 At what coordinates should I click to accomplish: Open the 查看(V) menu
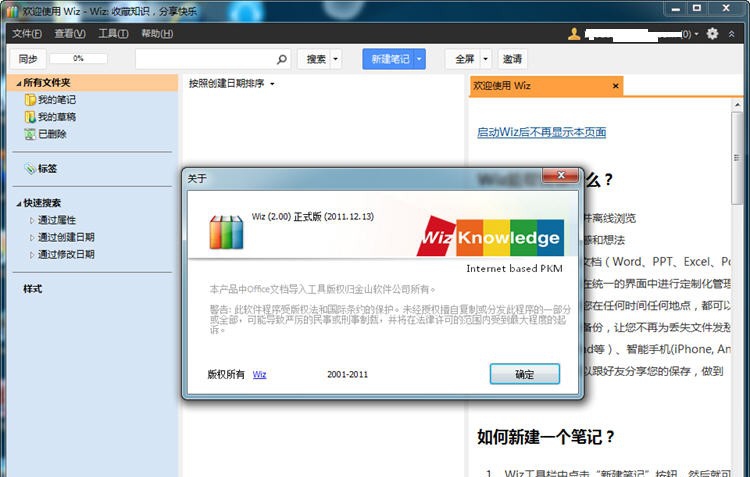point(70,33)
